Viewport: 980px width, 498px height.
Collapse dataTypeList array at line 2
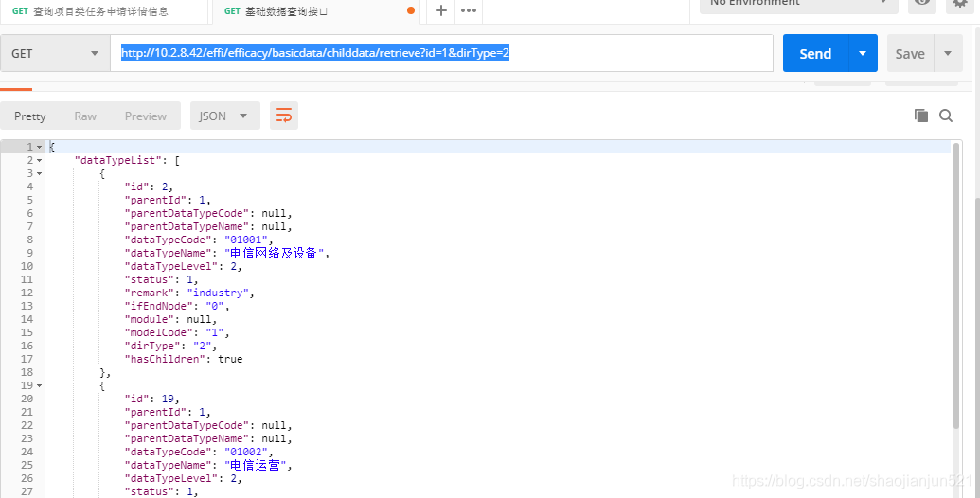click(40, 161)
